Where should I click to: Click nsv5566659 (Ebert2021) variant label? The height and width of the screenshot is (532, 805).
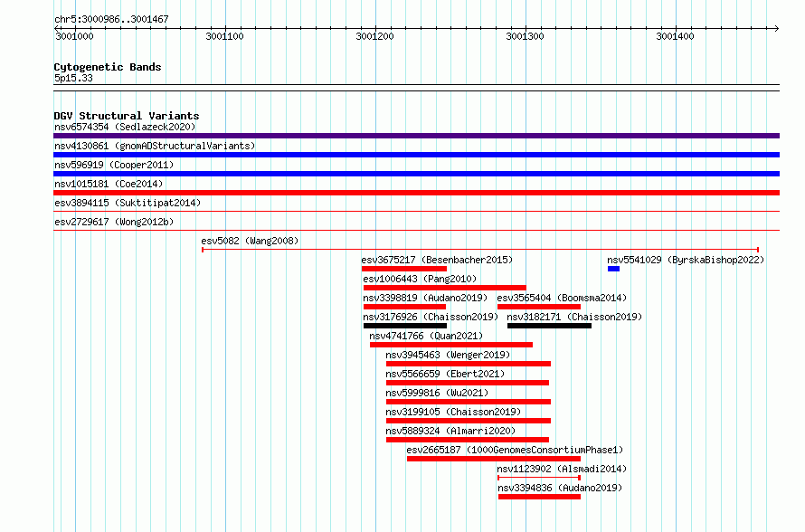(x=445, y=374)
